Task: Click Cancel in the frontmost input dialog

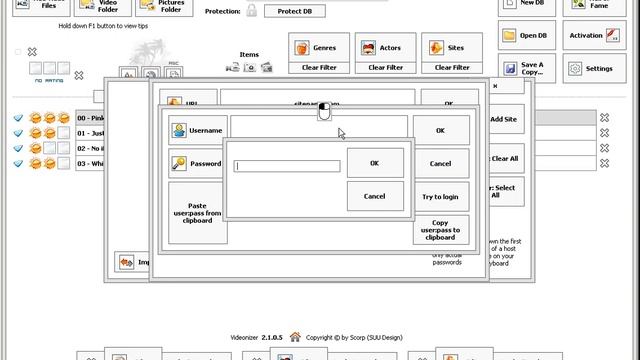Action: coord(375,196)
